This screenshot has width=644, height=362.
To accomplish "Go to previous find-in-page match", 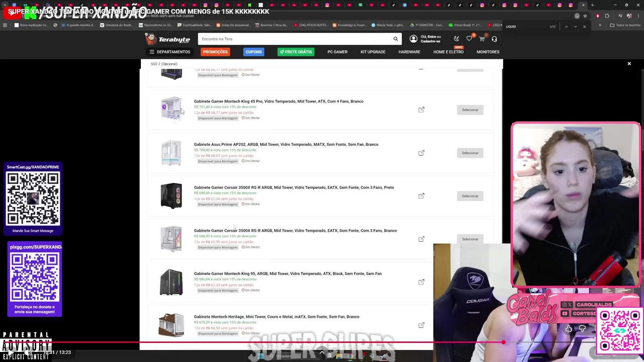I will [567, 27].
